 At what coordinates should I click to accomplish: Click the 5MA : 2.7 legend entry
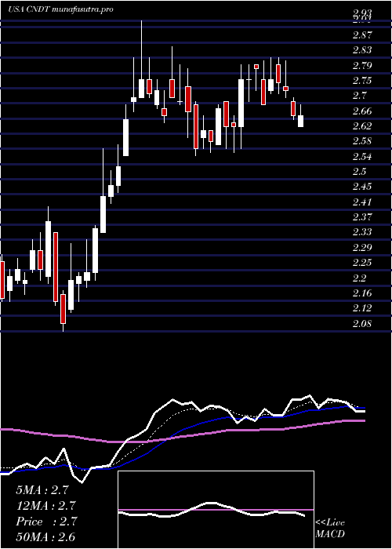pos(42,490)
